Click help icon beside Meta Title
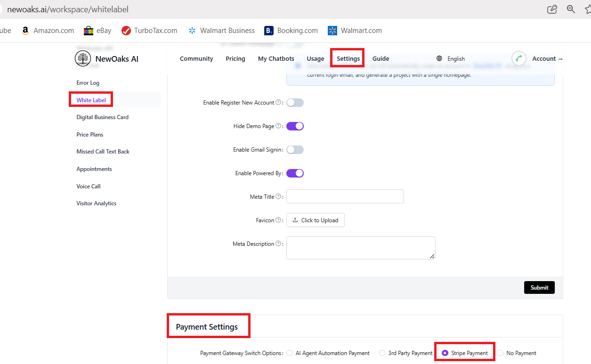591x364 pixels. coord(278,197)
